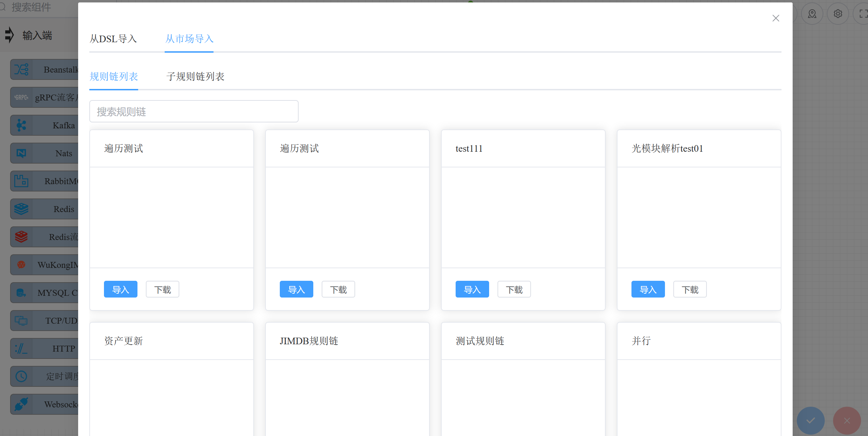Click the blue checkmark confirm button
The width and height of the screenshot is (868, 436).
point(810,420)
